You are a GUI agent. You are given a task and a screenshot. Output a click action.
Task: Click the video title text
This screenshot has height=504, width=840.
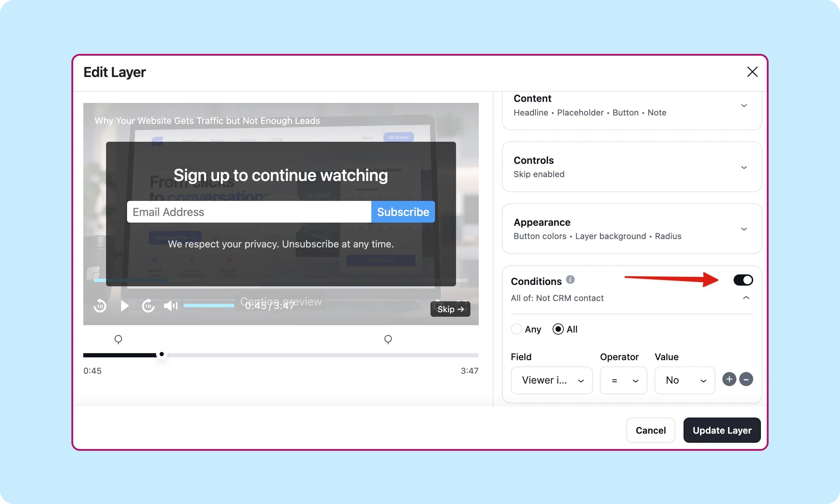207,121
